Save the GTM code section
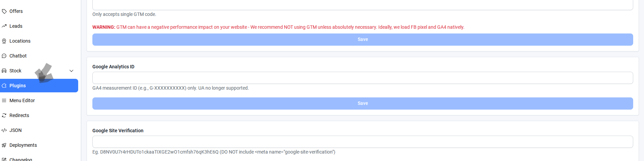The image size is (644, 161). coord(362,40)
